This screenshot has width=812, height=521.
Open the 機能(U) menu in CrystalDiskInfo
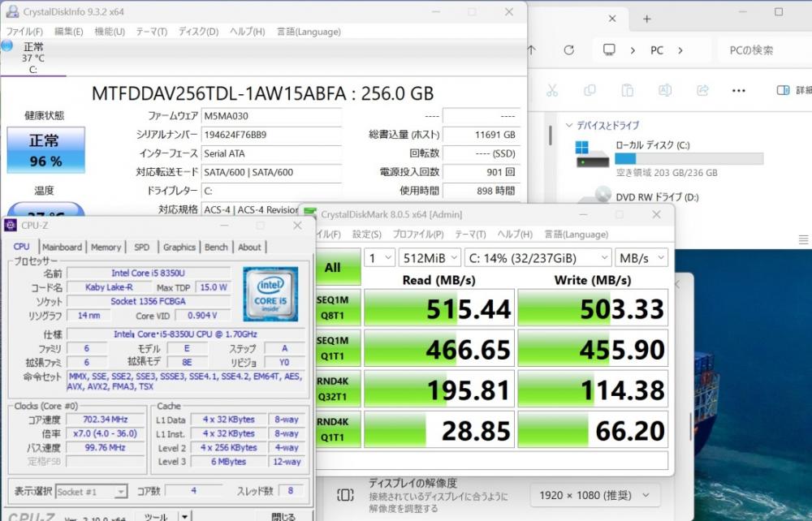pos(110,32)
